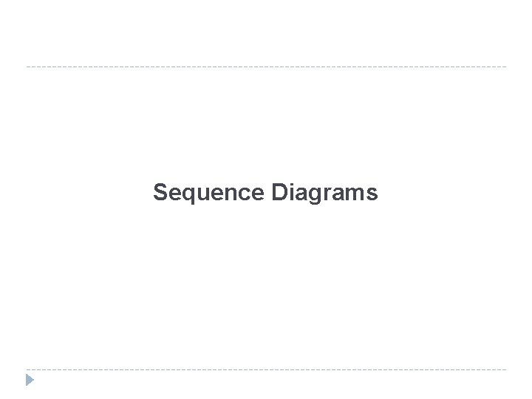Click the capital "D" of Diagrams
Screen dimensions: 532x399
coord(279,193)
